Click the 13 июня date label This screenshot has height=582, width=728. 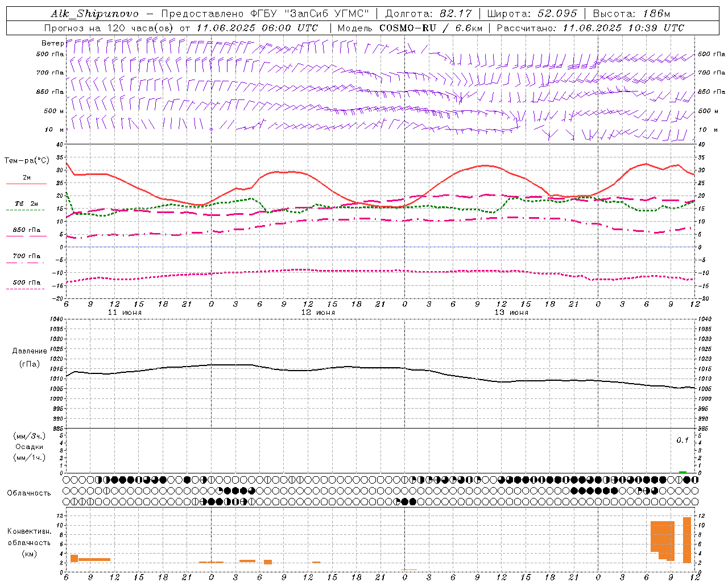(x=511, y=313)
